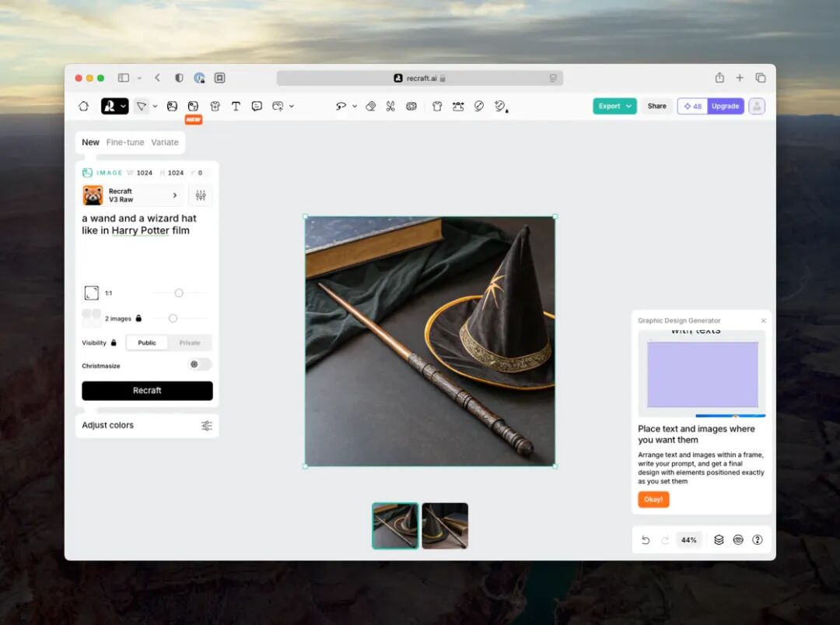Select the lasso tool
This screenshot has width=840, height=625.
341,106
